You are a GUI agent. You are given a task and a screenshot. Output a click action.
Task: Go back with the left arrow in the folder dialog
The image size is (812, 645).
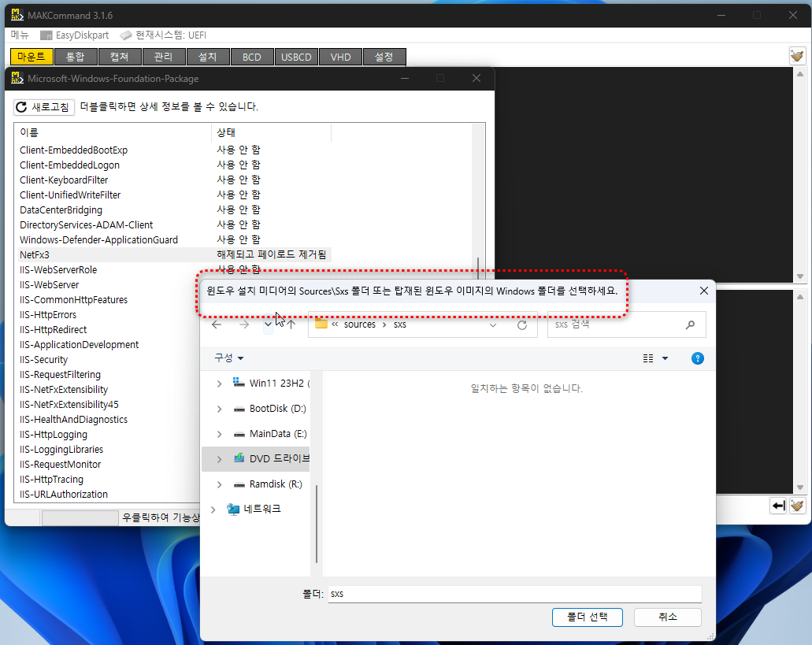point(217,324)
